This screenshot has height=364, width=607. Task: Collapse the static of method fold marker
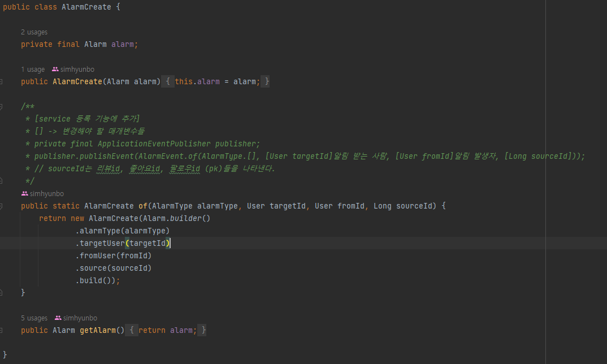point(1,206)
